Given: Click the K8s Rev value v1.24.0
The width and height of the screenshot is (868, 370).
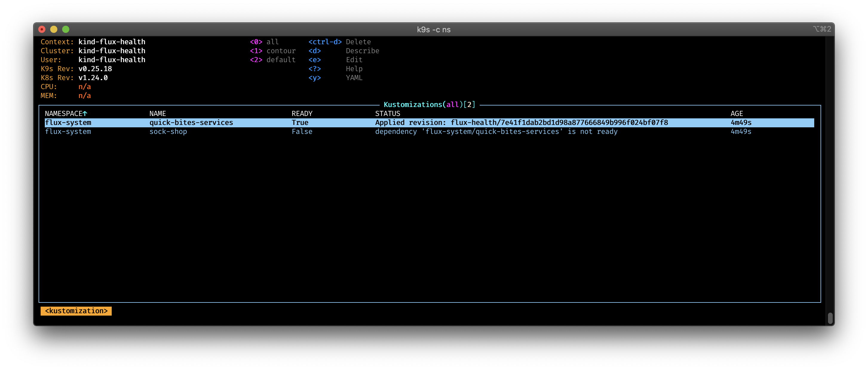Looking at the screenshot, I should click(x=93, y=78).
